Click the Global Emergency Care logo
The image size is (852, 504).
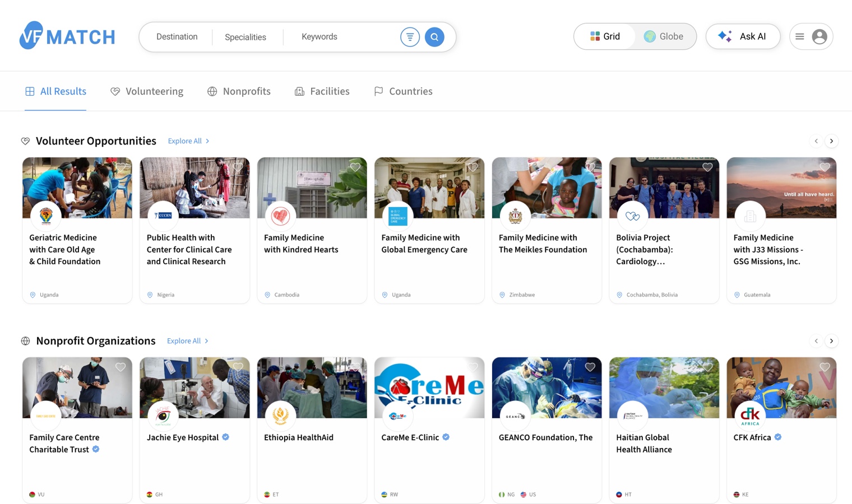click(398, 216)
